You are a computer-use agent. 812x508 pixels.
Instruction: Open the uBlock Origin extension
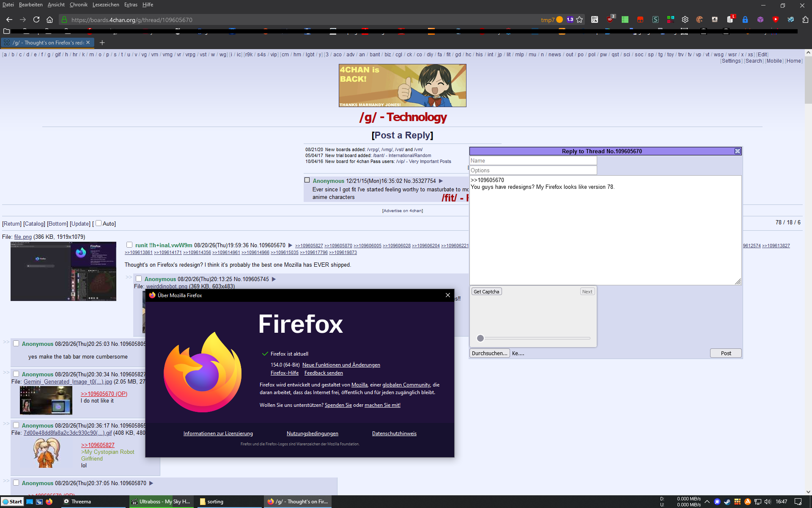tap(610, 19)
